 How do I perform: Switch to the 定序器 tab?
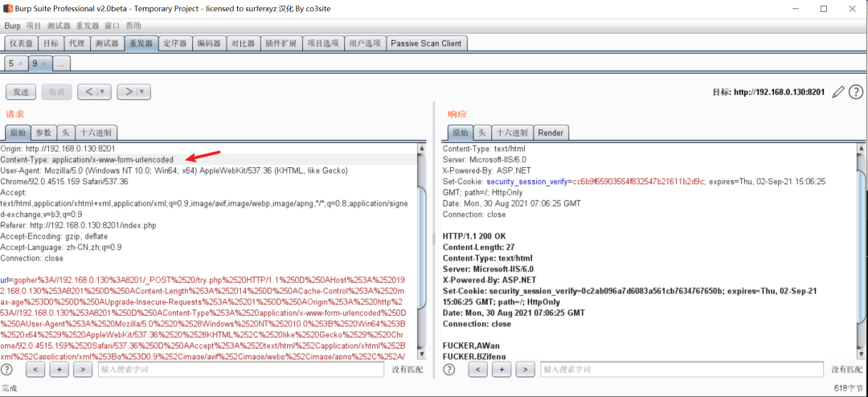pos(175,43)
